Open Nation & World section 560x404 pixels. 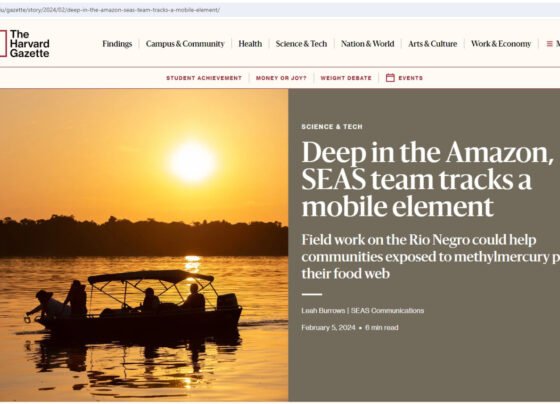point(368,44)
